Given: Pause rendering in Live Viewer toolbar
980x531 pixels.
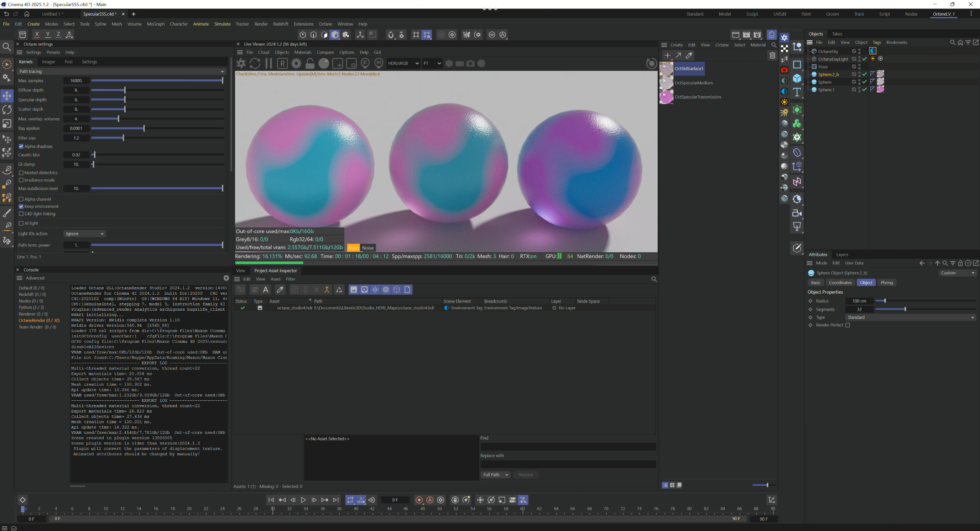Looking at the screenshot, I should 269,63.
